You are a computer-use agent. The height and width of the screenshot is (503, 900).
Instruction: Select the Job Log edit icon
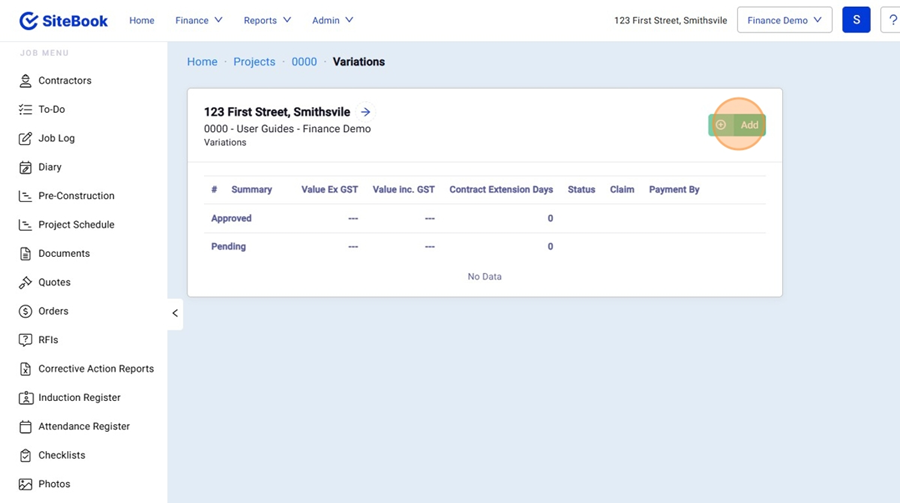point(26,139)
